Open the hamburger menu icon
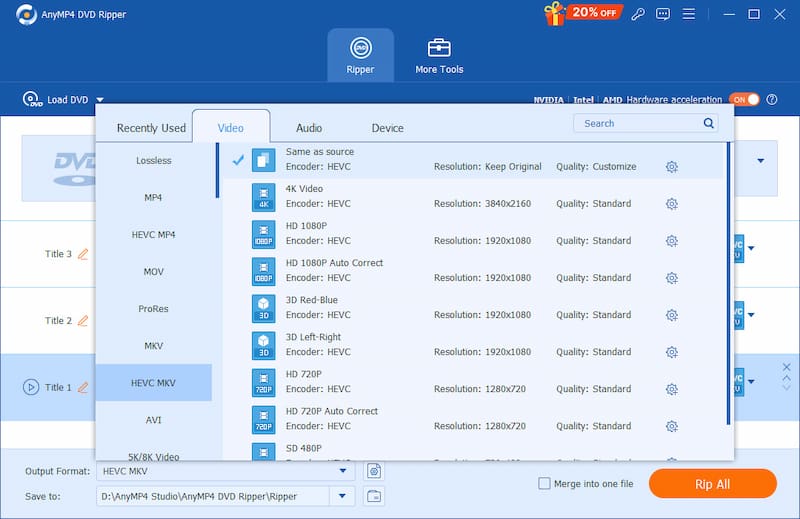The image size is (800, 519). (688, 14)
